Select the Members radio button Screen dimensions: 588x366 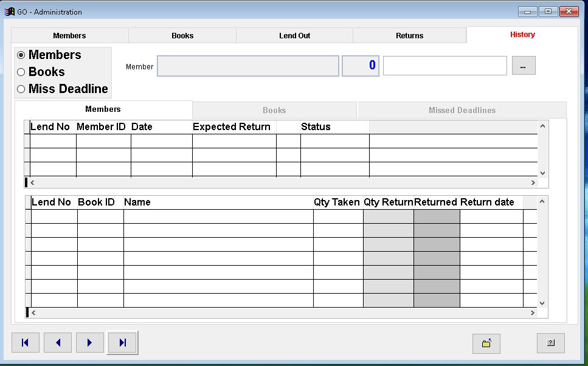pyautogui.click(x=21, y=55)
